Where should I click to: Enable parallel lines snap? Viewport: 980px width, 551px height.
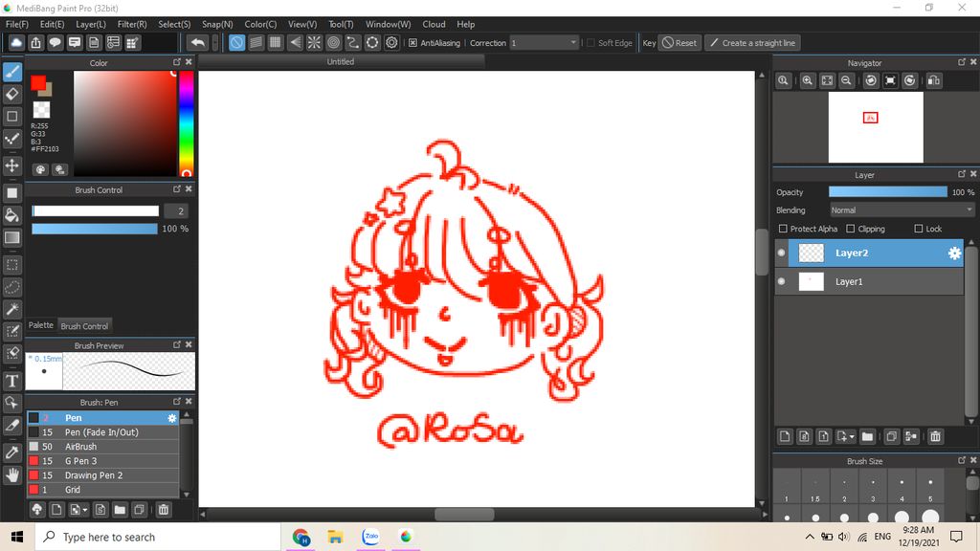[256, 42]
